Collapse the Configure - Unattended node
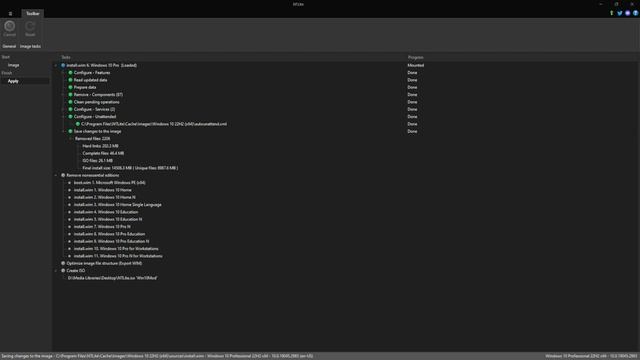640x360 pixels. 63,117
